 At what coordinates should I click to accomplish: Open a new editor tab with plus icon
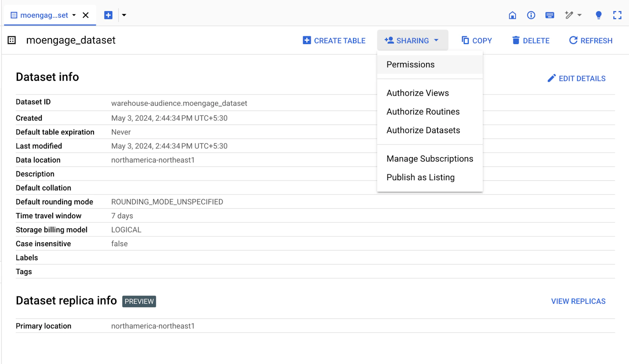coord(108,15)
